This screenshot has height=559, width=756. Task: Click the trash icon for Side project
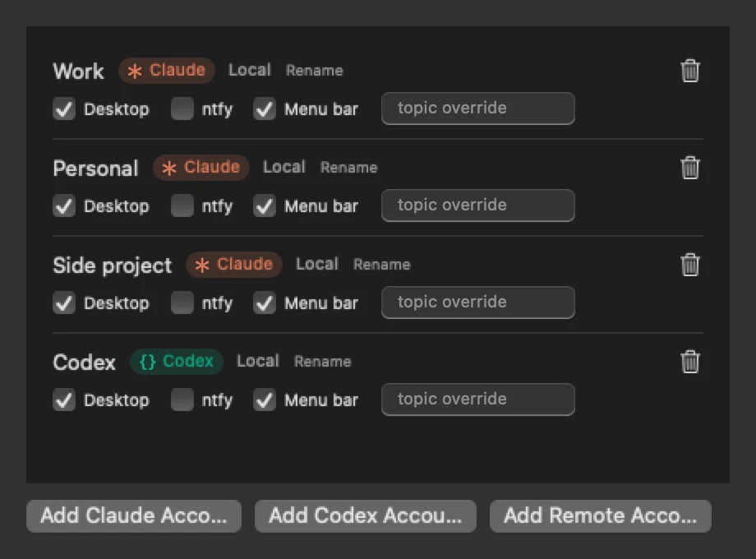coord(690,265)
